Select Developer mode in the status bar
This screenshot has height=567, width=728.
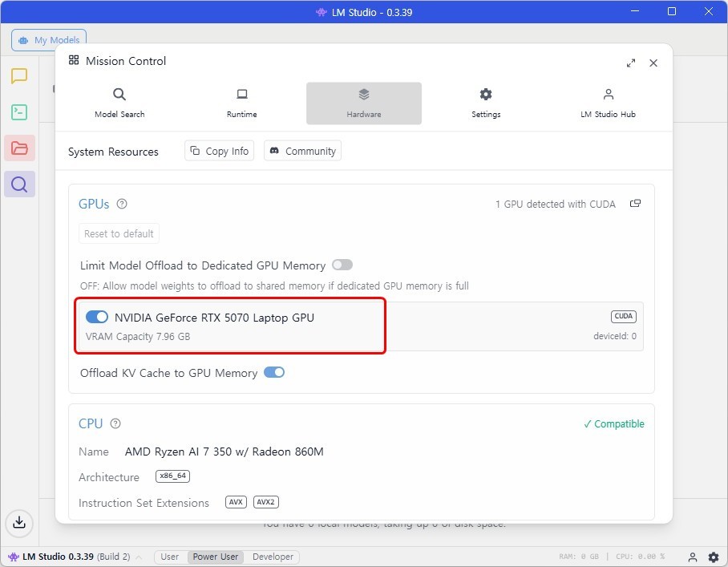click(273, 557)
